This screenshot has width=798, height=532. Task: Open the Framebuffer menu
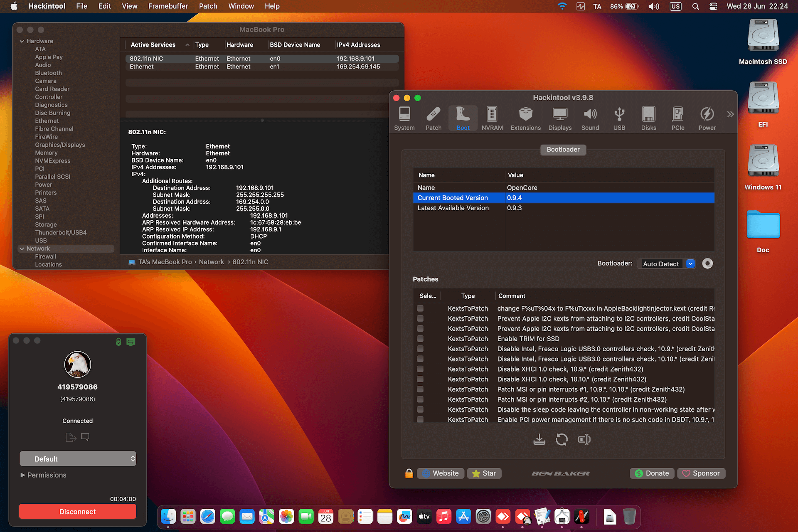pos(168,6)
